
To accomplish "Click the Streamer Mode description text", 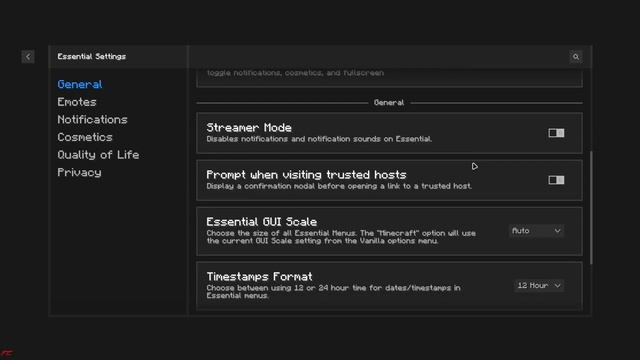I will [x=319, y=139].
